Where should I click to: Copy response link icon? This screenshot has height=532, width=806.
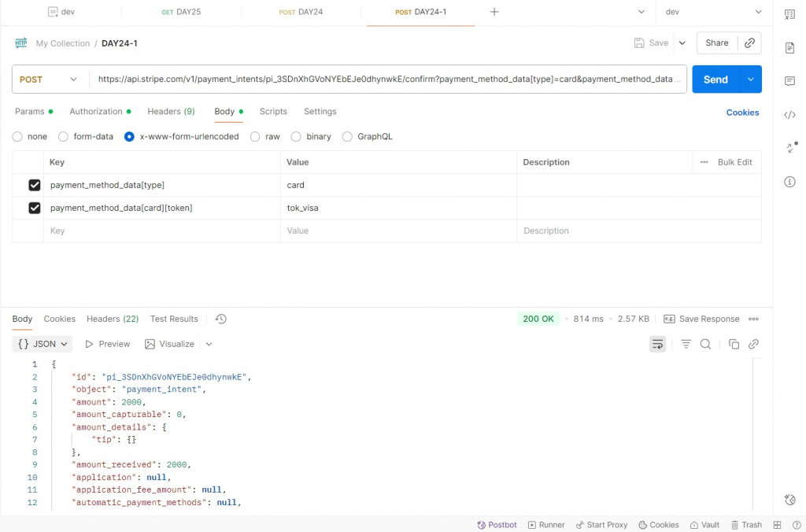tap(753, 344)
